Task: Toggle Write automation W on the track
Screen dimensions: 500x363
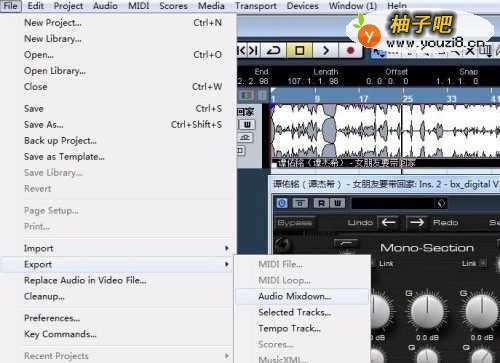Action: tap(247, 125)
